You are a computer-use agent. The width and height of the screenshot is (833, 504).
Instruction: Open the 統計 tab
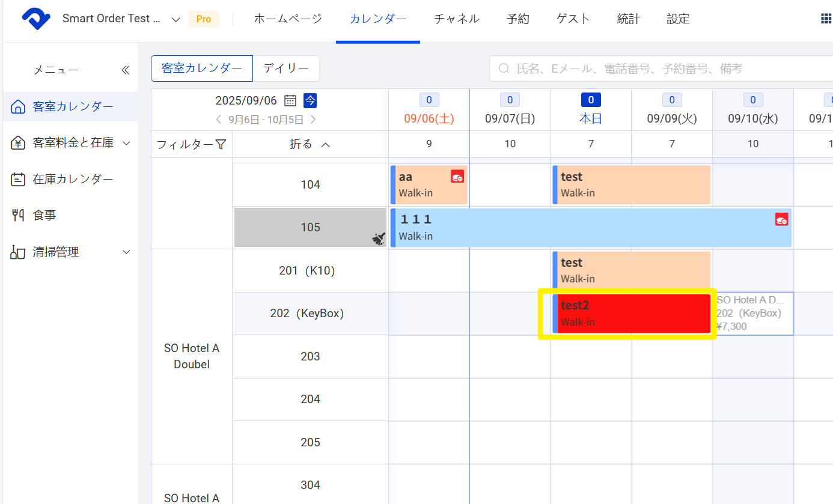click(x=628, y=19)
